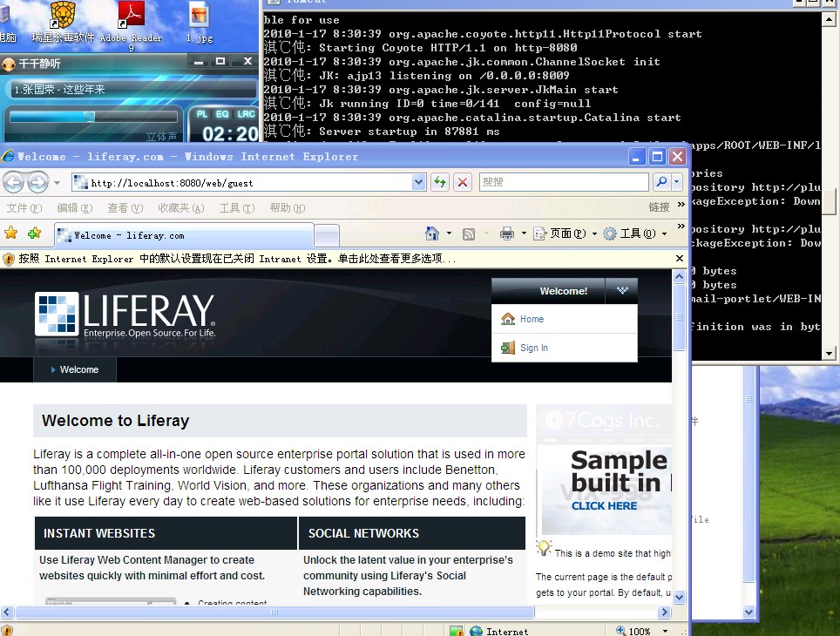Expand the command bar overflow chevron
840x636 pixels.
click(681, 227)
